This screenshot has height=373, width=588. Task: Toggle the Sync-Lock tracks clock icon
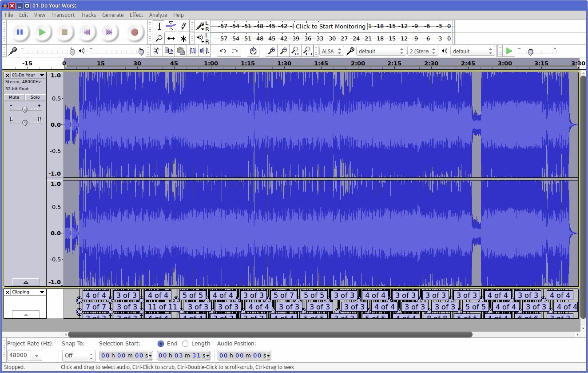[x=253, y=51]
